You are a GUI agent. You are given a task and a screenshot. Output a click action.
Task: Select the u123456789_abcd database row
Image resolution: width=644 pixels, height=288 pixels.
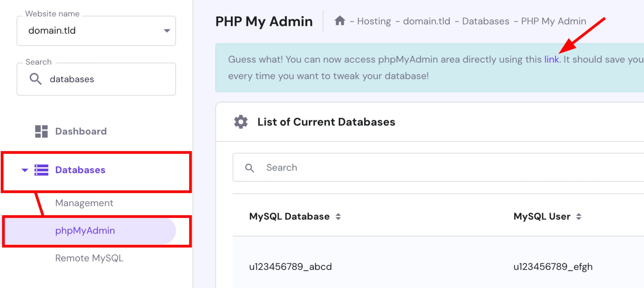point(290,266)
